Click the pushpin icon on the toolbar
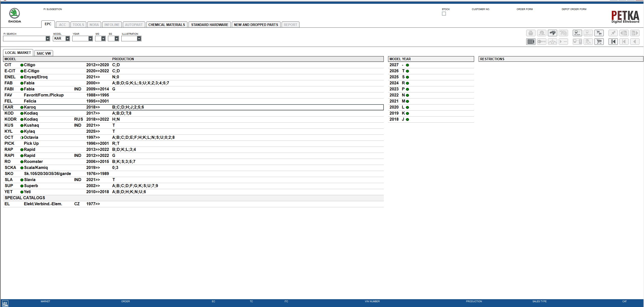The width and height of the screenshot is (644, 307). 614,33
